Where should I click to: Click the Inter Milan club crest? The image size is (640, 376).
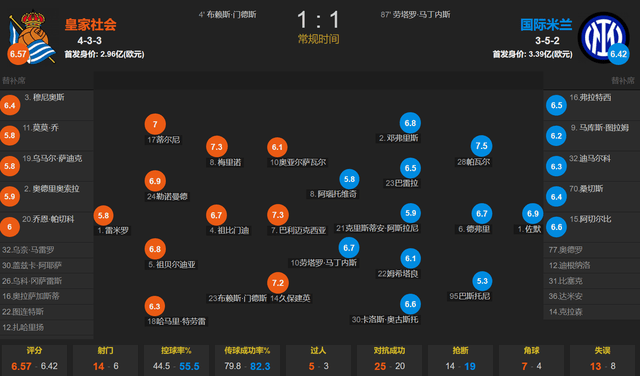click(x=603, y=38)
